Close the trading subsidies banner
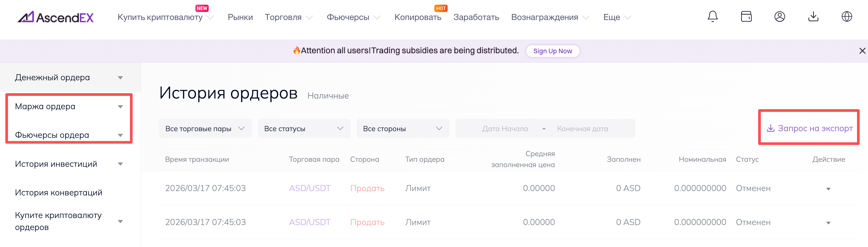Image resolution: width=868 pixels, height=247 pixels. [862, 51]
